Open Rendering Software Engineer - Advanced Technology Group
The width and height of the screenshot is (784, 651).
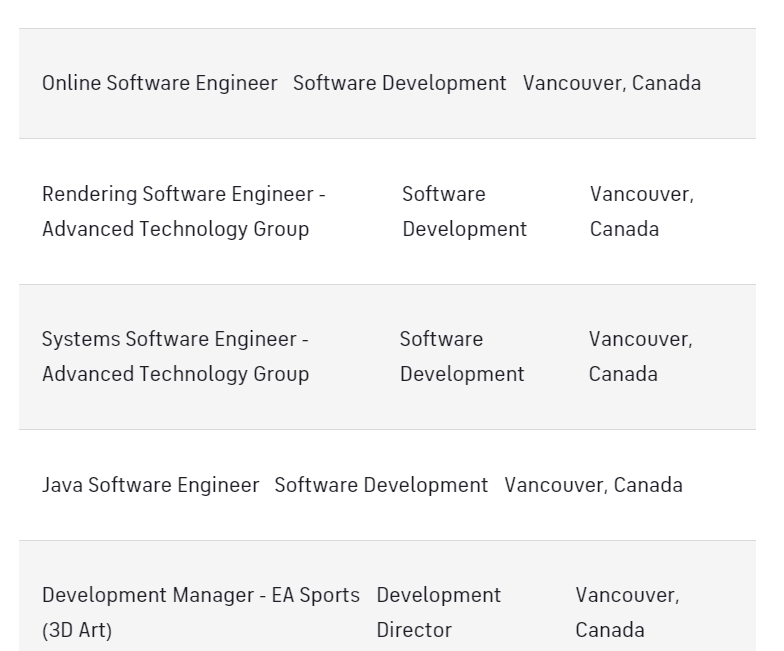[184, 212]
